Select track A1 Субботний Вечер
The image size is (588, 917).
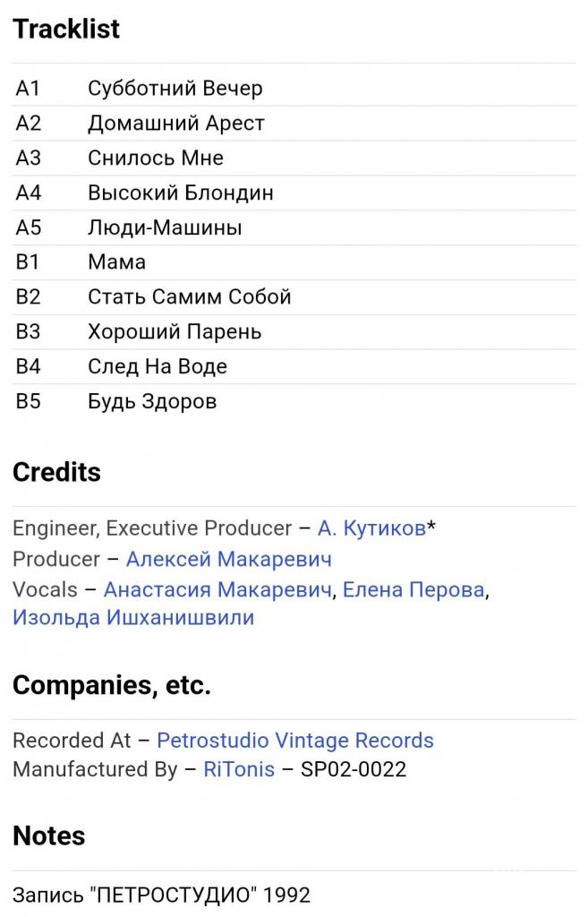[x=294, y=89]
